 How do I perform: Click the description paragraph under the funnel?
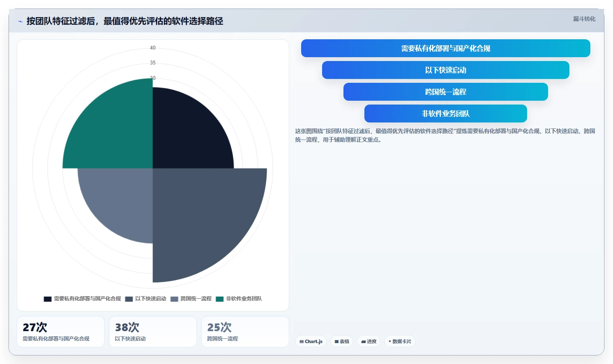point(445,135)
